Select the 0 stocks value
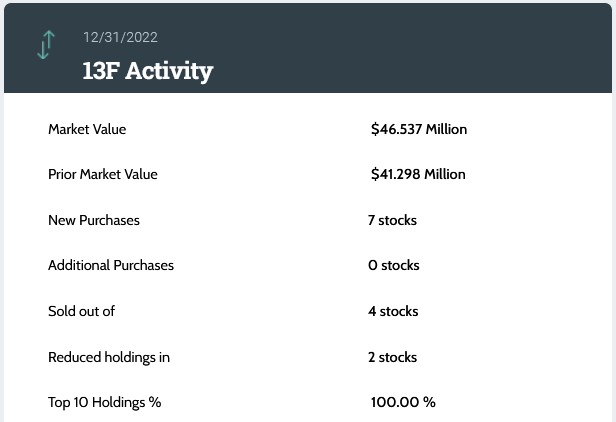 click(393, 265)
